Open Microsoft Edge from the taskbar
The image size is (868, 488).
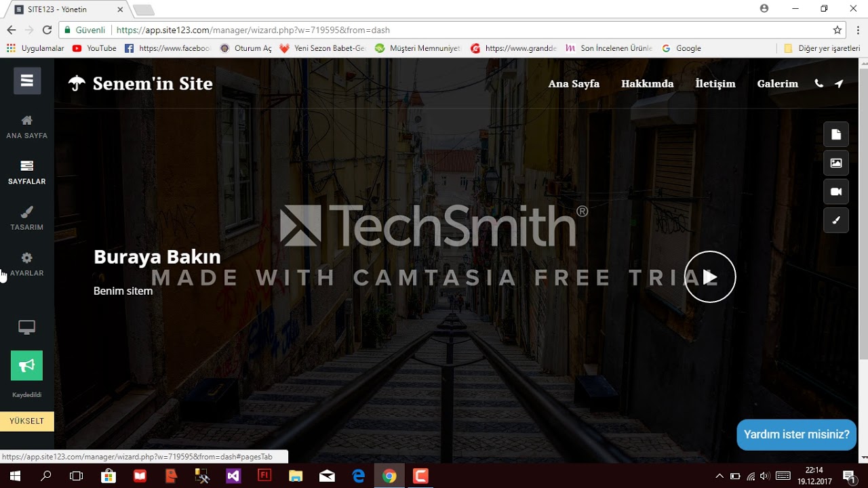[359, 476]
